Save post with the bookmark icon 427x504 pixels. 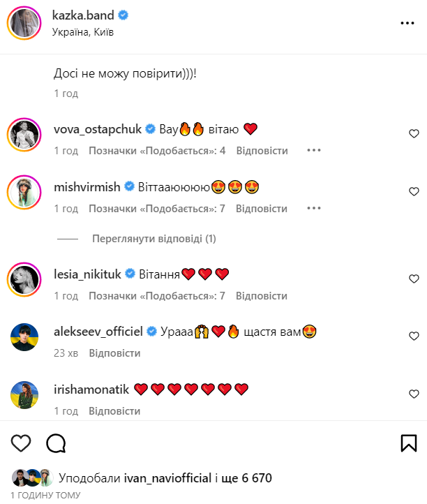tap(409, 443)
